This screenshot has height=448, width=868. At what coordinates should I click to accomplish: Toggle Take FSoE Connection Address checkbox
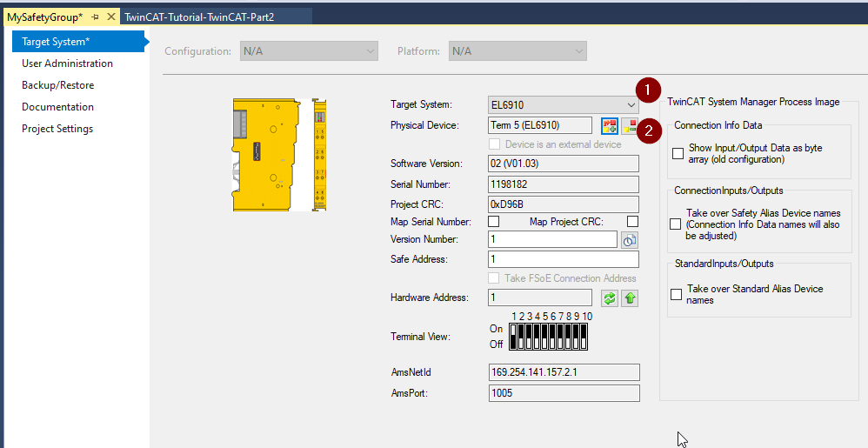[494, 278]
